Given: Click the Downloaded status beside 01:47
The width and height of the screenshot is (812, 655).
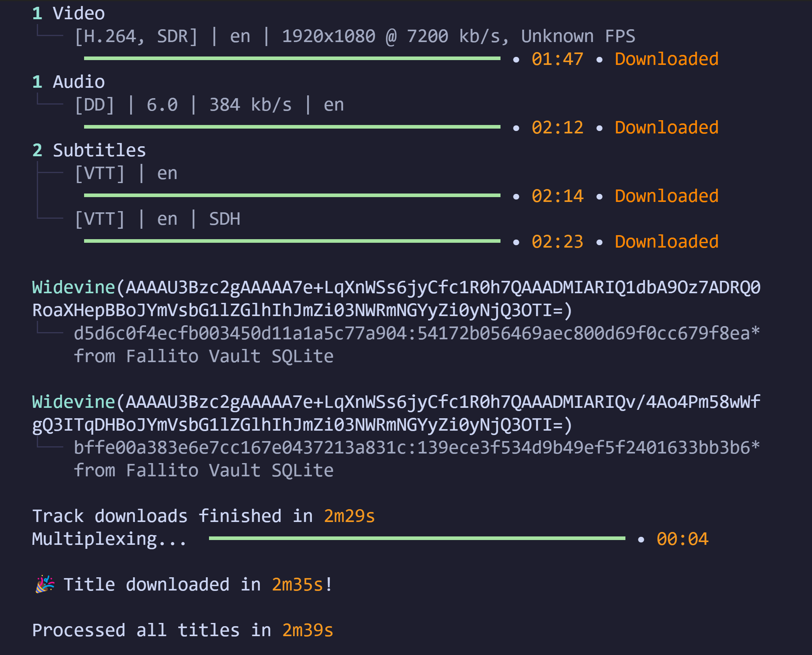Looking at the screenshot, I should click(x=666, y=59).
